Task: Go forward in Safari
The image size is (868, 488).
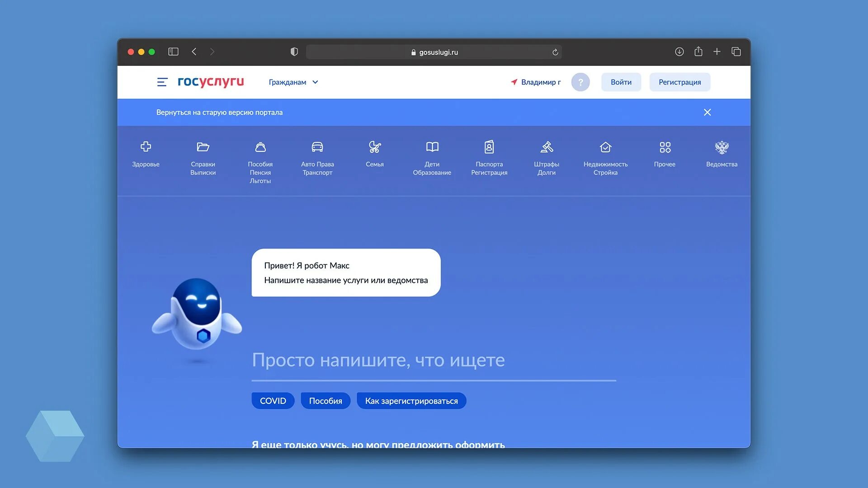Action: 212,52
